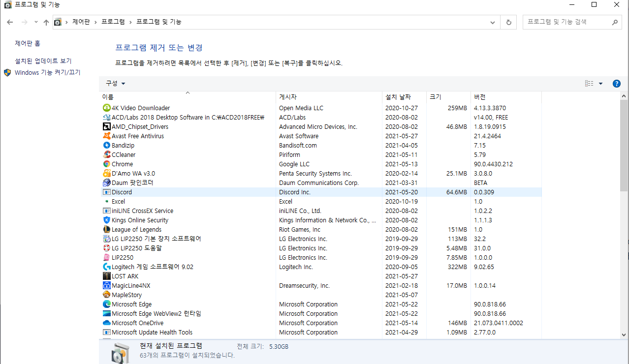This screenshot has width=629, height=364.
Task: Click the iniLINE CrossEX Service icon
Action: (107, 211)
